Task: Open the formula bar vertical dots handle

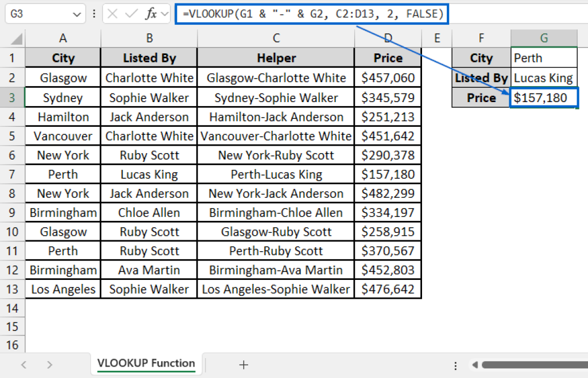Action: pos(94,14)
